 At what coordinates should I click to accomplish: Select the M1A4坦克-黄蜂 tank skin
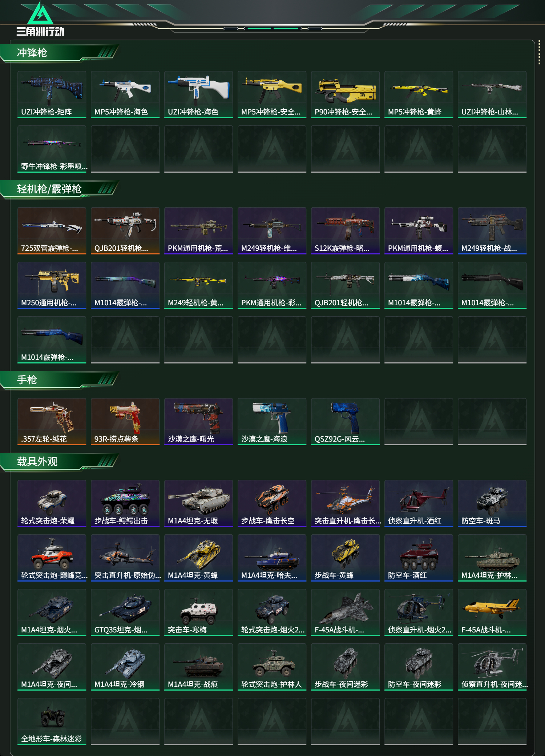pos(199,558)
